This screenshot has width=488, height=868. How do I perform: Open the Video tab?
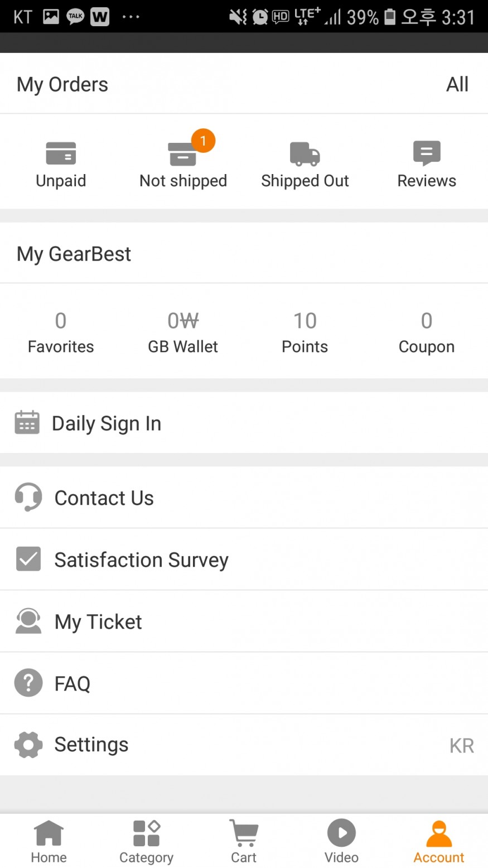tap(341, 841)
